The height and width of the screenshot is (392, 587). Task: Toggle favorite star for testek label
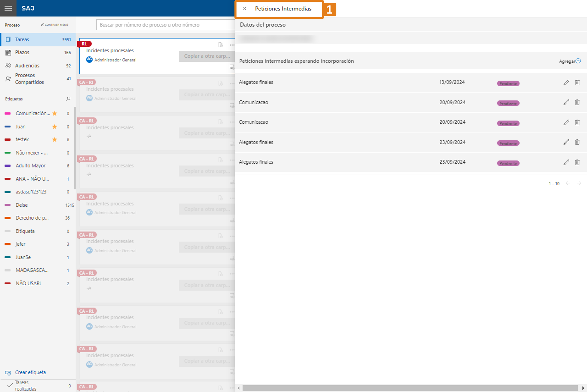coord(55,139)
